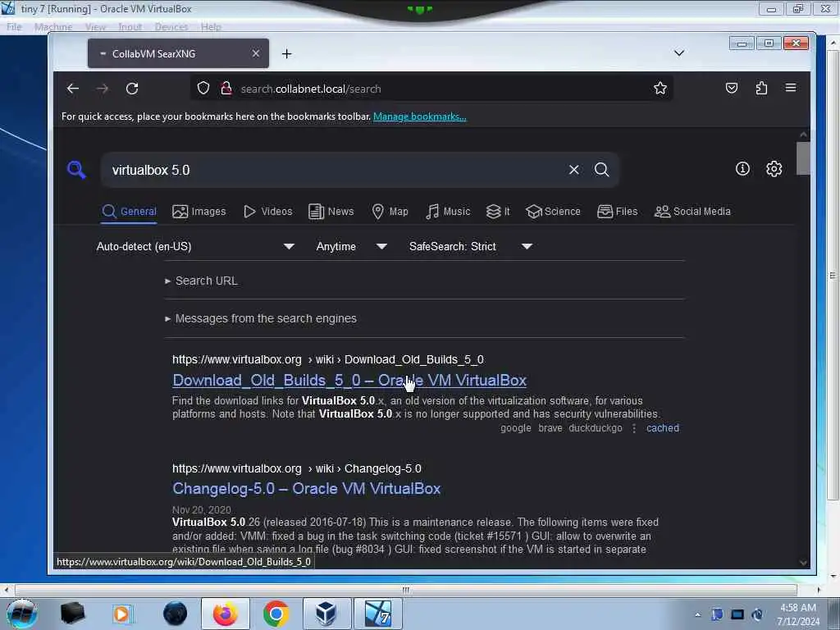Open Download_Old_Builds_5_0 result link
The height and width of the screenshot is (630, 840).
coord(349,380)
